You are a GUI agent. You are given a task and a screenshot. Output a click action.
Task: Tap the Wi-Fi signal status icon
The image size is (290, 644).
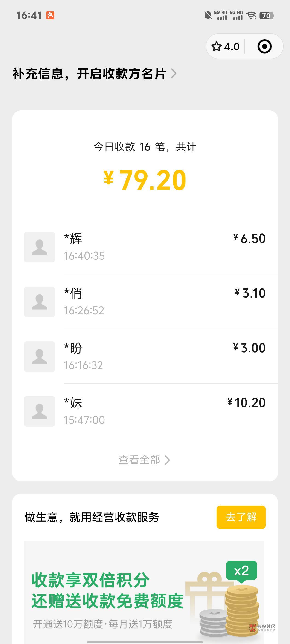[x=251, y=15]
